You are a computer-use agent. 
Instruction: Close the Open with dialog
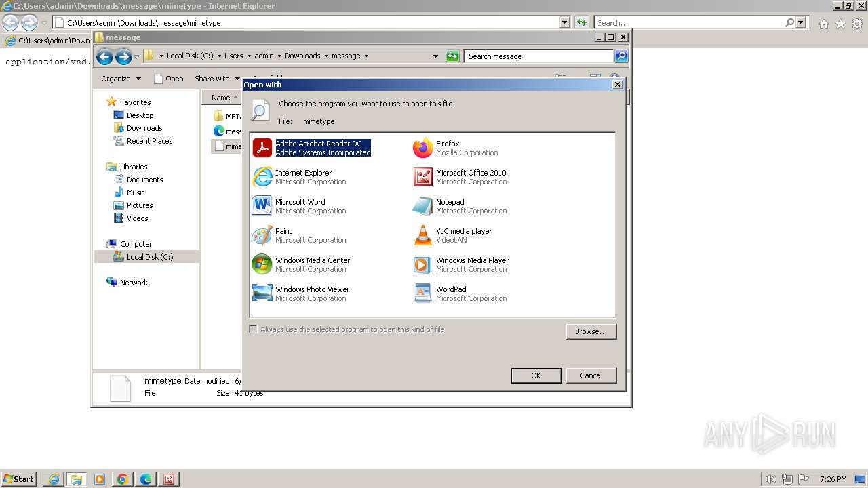(x=617, y=85)
